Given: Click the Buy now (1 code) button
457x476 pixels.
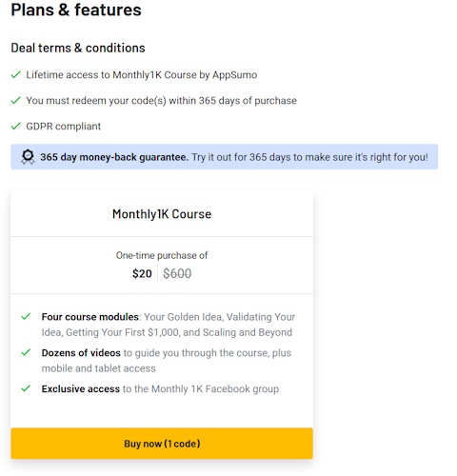Looking at the screenshot, I should point(162,444).
